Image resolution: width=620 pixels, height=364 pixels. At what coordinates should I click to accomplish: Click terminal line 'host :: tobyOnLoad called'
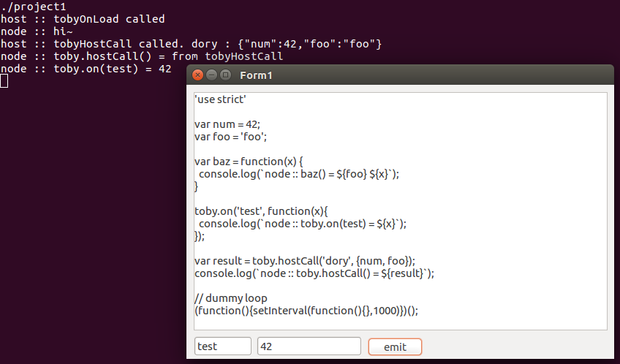83,19
